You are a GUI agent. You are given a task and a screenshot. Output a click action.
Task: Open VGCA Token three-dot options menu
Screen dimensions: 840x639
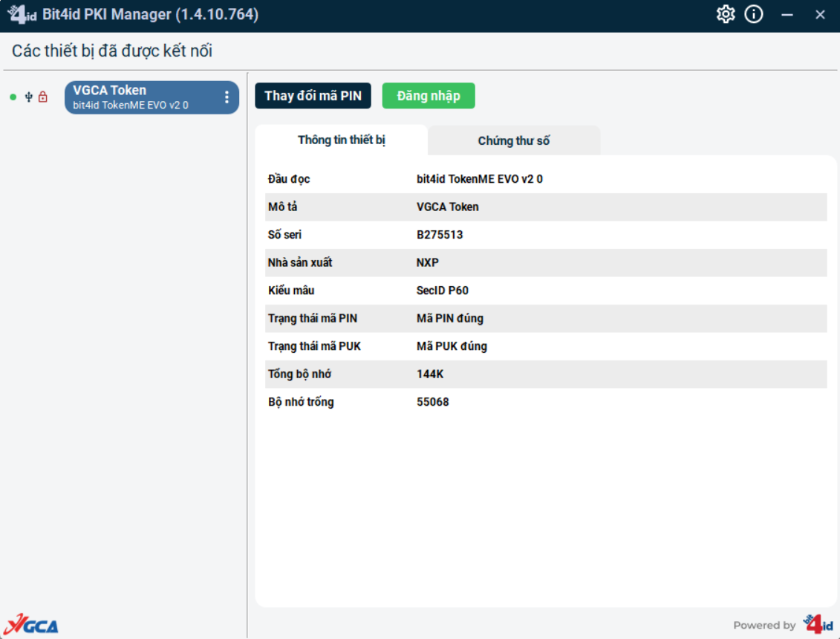227,97
